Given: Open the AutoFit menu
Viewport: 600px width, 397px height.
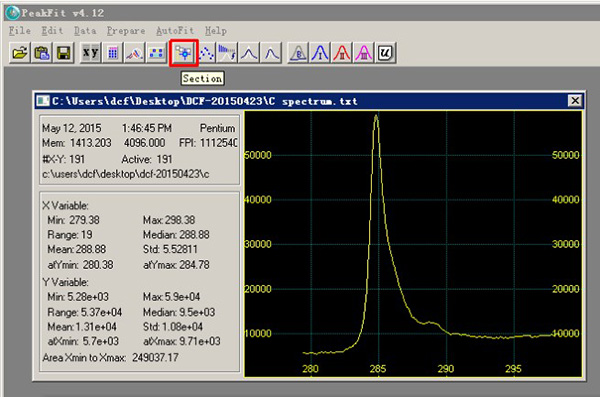Looking at the screenshot, I should coord(175,30).
